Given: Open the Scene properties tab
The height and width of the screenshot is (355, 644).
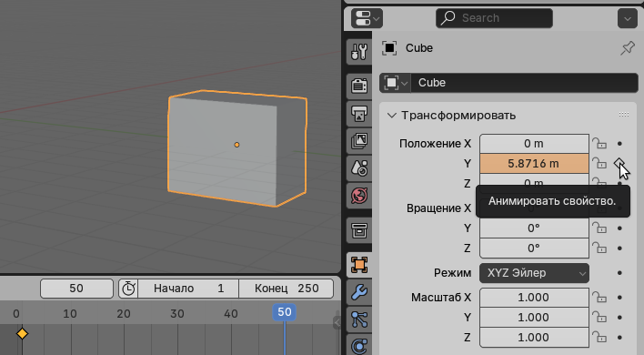Looking at the screenshot, I should (x=359, y=168).
